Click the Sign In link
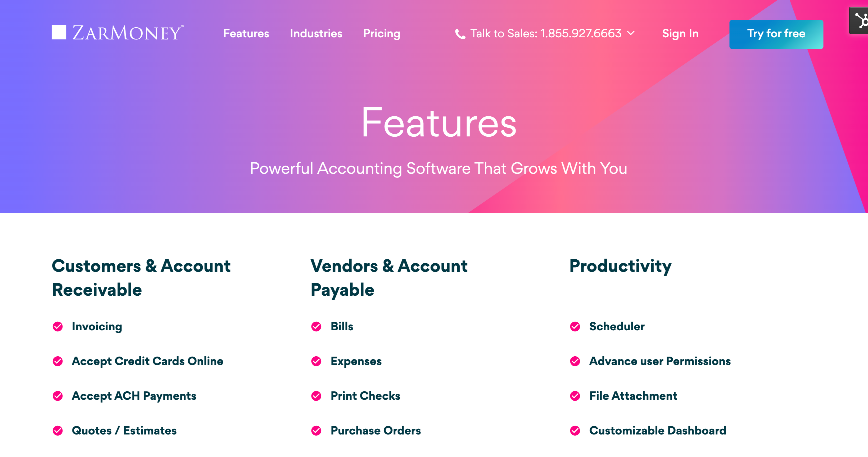The image size is (868, 457). tap(680, 33)
